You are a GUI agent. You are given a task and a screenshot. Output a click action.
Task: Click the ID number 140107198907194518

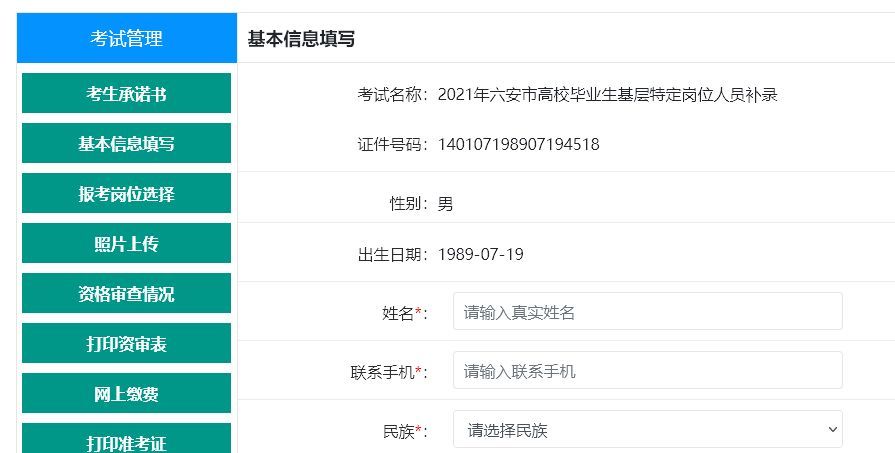tap(518, 145)
